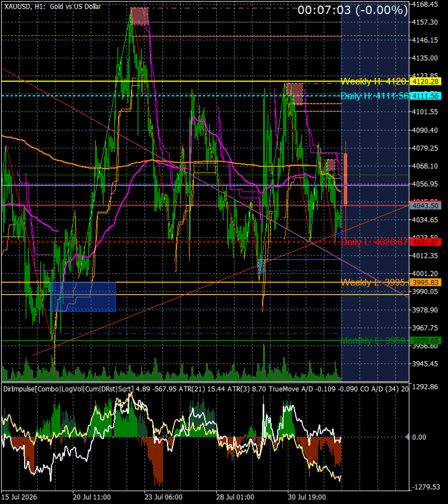Click the 4157.30 price scale value
Screen dimensions: 448x504
pyautogui.click(x=425, y=22)
